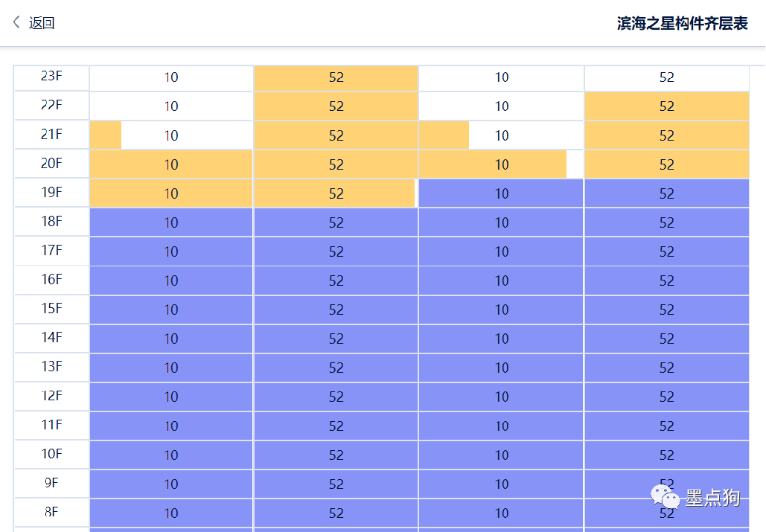Click the blue 10 cell in row 19F

point(501,193)
